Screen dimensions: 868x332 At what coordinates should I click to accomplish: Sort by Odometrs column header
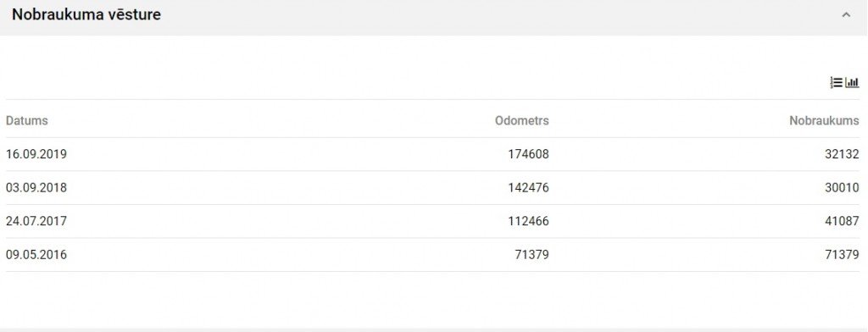click(x=522, y=120)
